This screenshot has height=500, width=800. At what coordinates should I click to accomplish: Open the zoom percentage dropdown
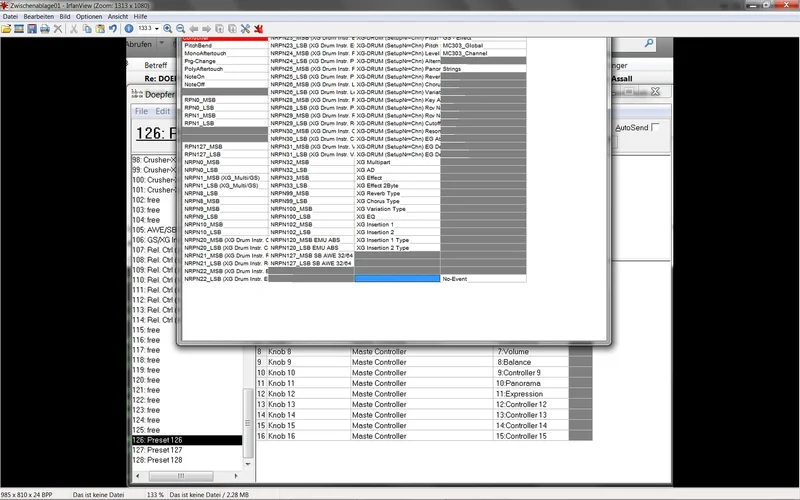click(x=153, y=29)
